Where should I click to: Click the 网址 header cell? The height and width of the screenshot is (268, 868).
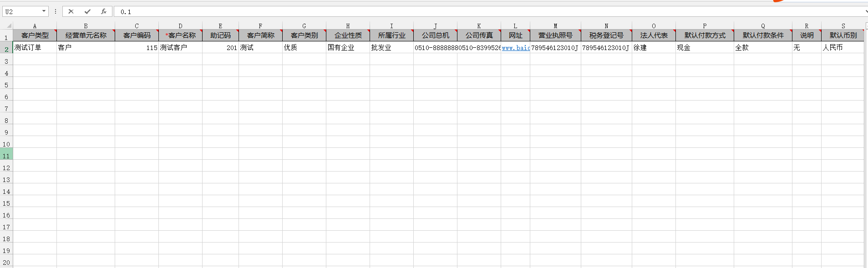[x=515, y=35]
